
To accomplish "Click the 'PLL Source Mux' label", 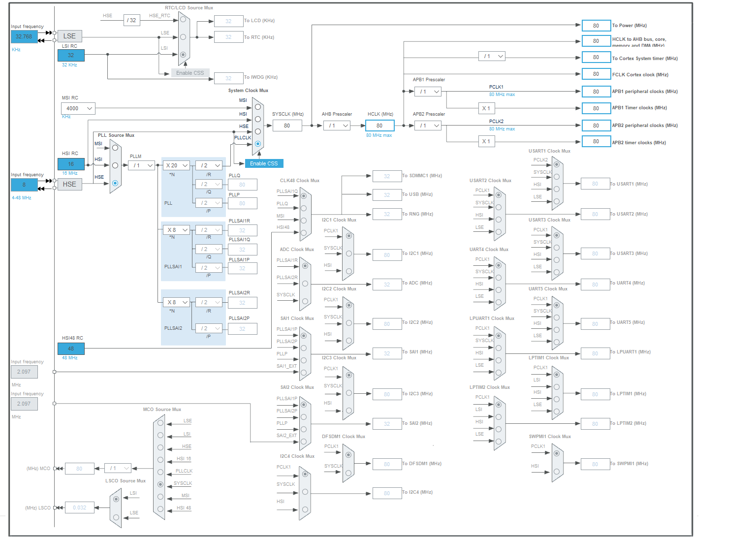I will tap(116, 135).
